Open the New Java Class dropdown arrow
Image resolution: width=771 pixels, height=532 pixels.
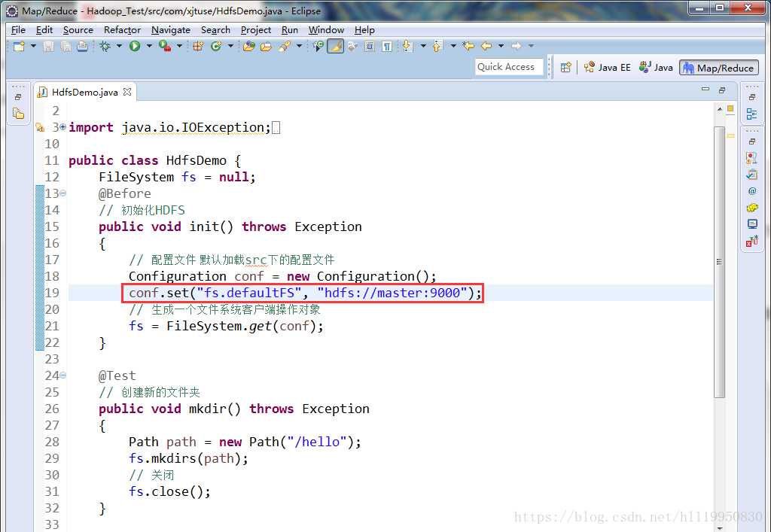(x=230, y=46)
